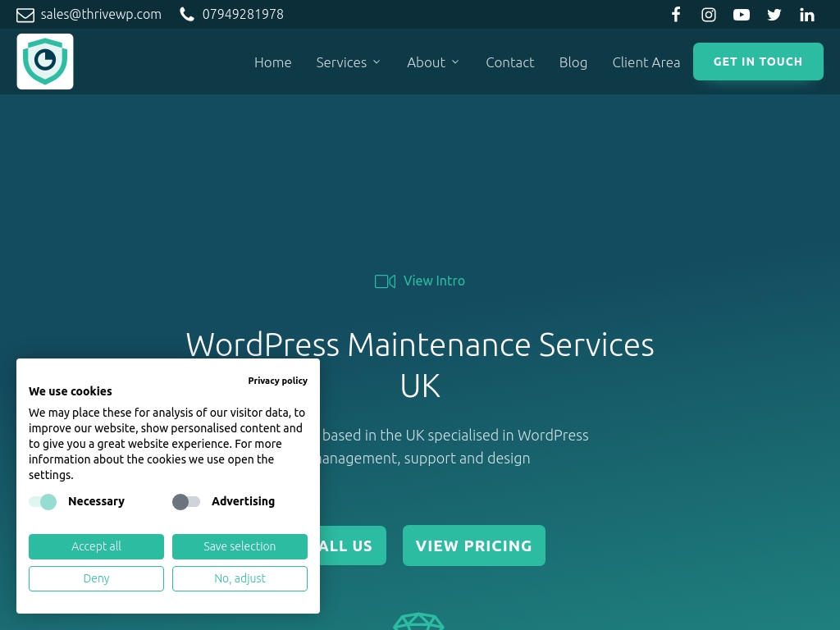840x630 pixels.
Task: Click Save selection in cookie banner
Action: tap(240, 546)
